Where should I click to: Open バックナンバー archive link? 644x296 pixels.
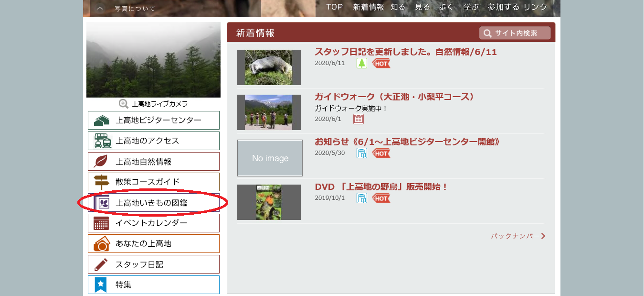tap(517, 236)
